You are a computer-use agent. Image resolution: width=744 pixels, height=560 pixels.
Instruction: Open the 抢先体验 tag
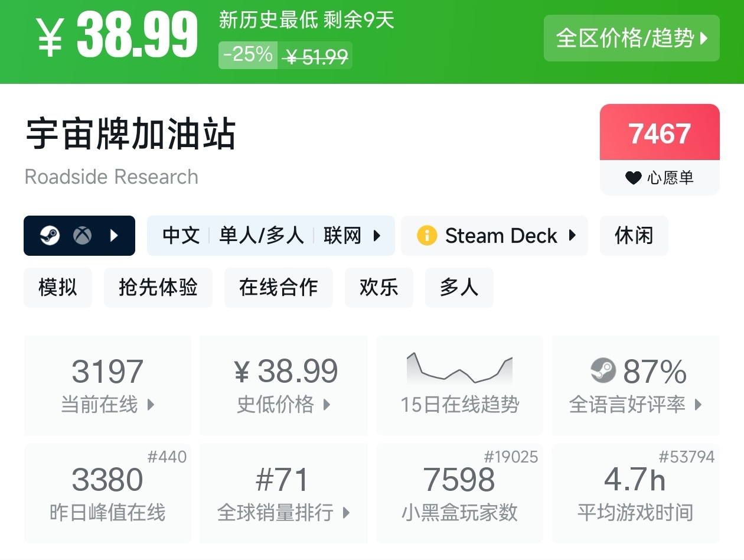(158, 288)
